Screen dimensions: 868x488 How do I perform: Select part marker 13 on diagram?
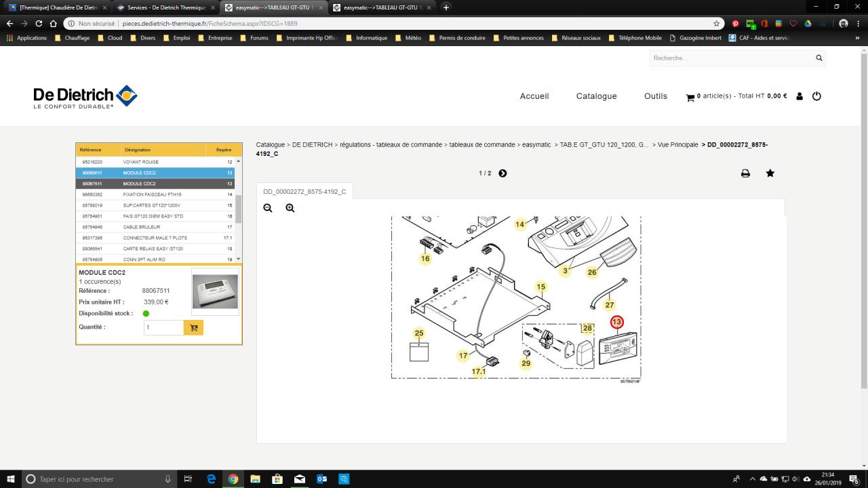click(616, 322)
